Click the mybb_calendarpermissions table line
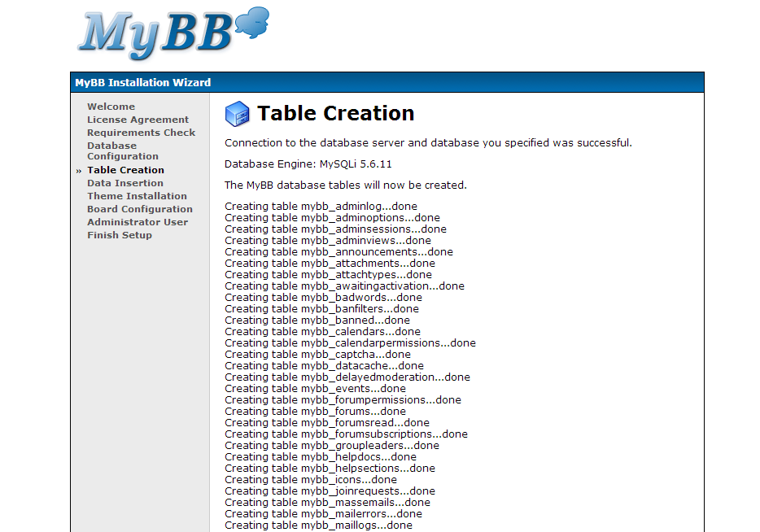Screen dimensions: 760x532 (x=351, y=343)
